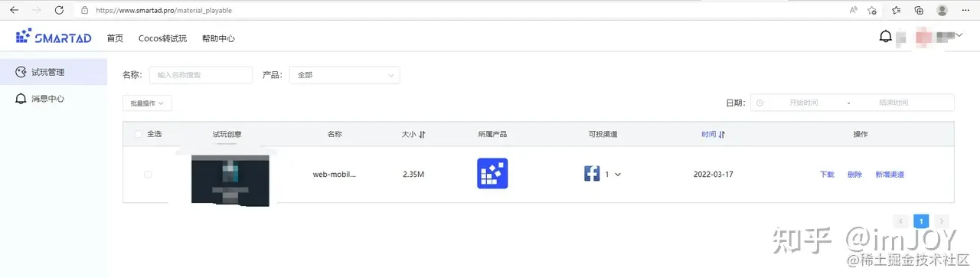The width and height of the screenshot is (980, 278).
Task: Tick the 全选 select-all checkbox
Action: [138, 134]
